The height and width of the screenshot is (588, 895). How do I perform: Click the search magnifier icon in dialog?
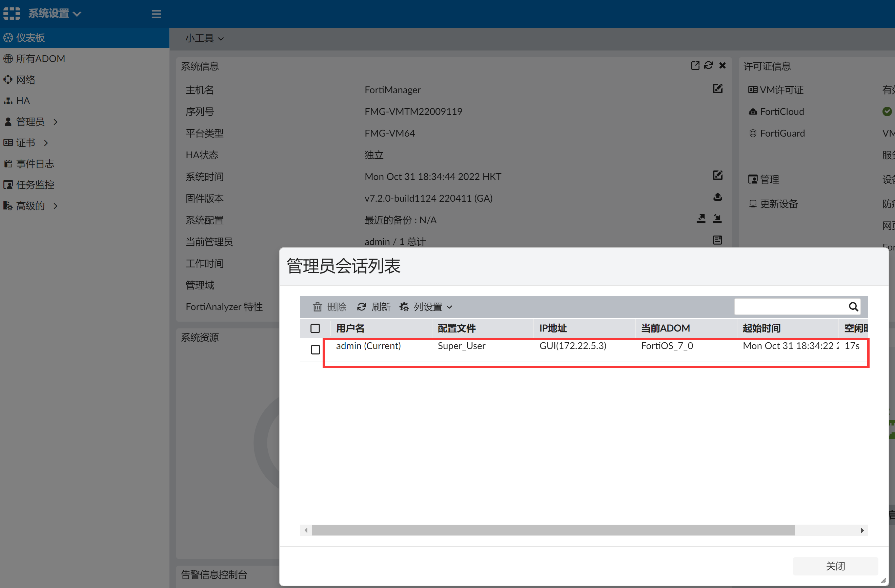853,307
